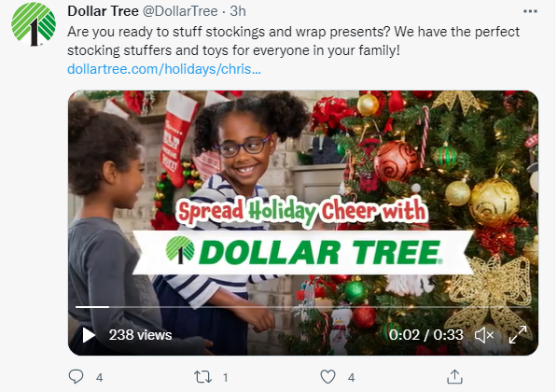The width and height of the screenshot is (557, 392).
Task: Open the tweet's three-dot more menu
Action: 530,11
